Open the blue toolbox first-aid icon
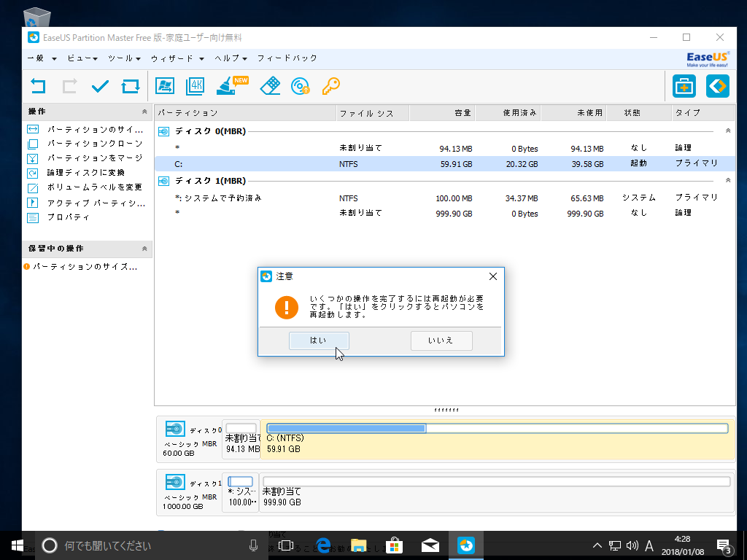 684,86
